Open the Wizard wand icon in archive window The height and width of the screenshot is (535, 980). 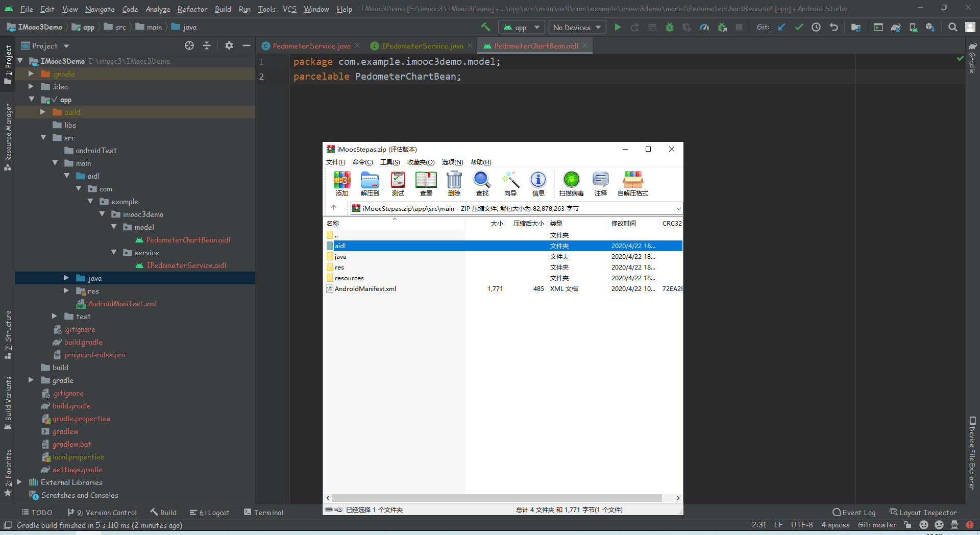510,184
